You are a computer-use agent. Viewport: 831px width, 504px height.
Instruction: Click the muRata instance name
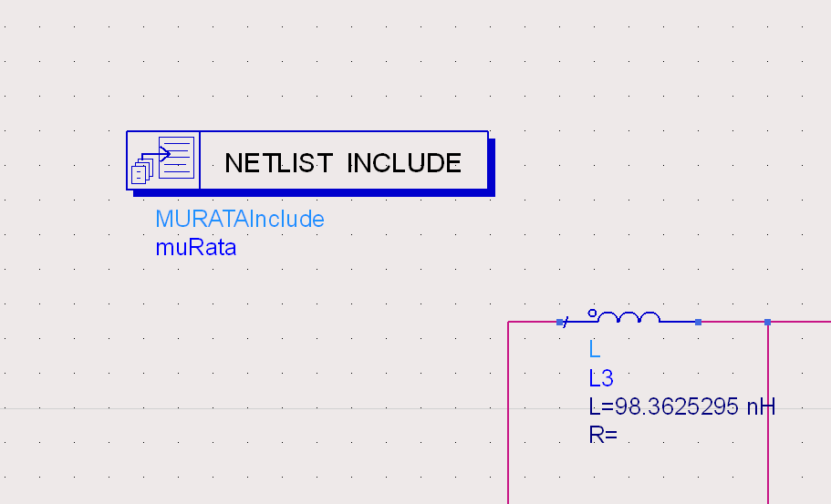click(x=195, y=247)
